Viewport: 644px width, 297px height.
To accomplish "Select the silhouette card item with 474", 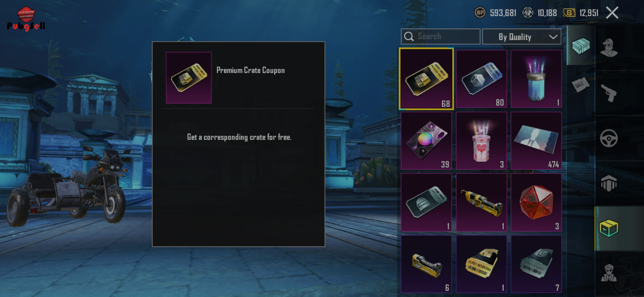I will 536,141.
